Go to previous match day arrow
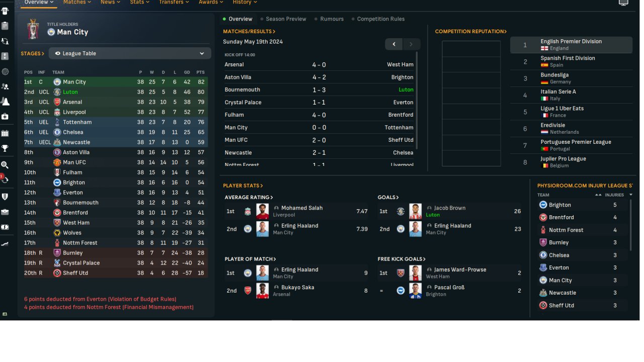The image size is (644, 362). pos(394,44)
